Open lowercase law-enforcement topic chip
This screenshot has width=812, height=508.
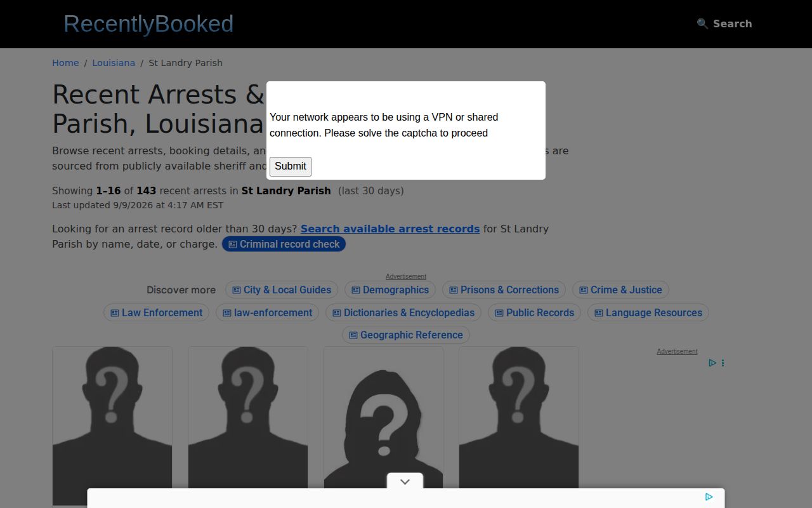click(267, 313)
